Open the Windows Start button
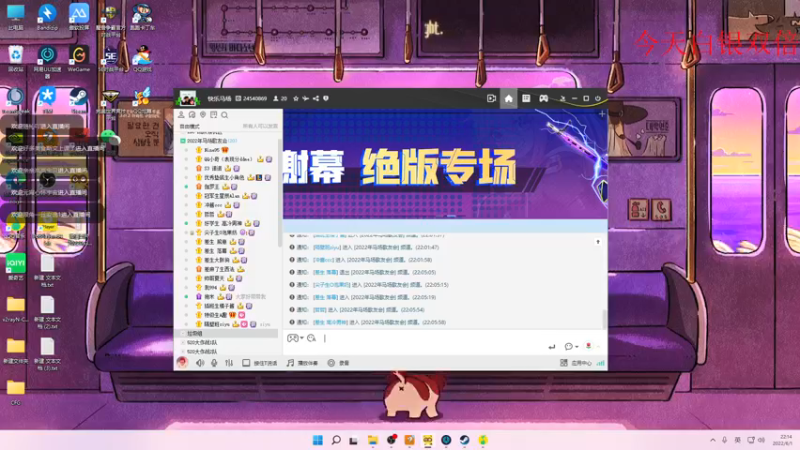 [x=317, y=440]
